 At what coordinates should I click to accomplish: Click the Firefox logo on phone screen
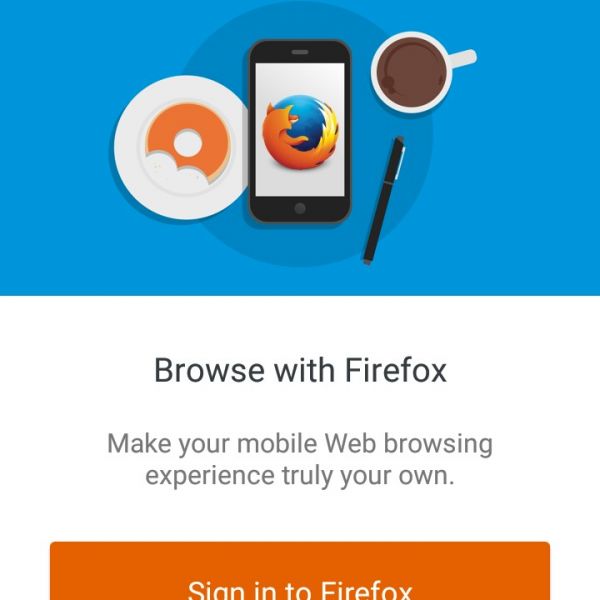300,132
